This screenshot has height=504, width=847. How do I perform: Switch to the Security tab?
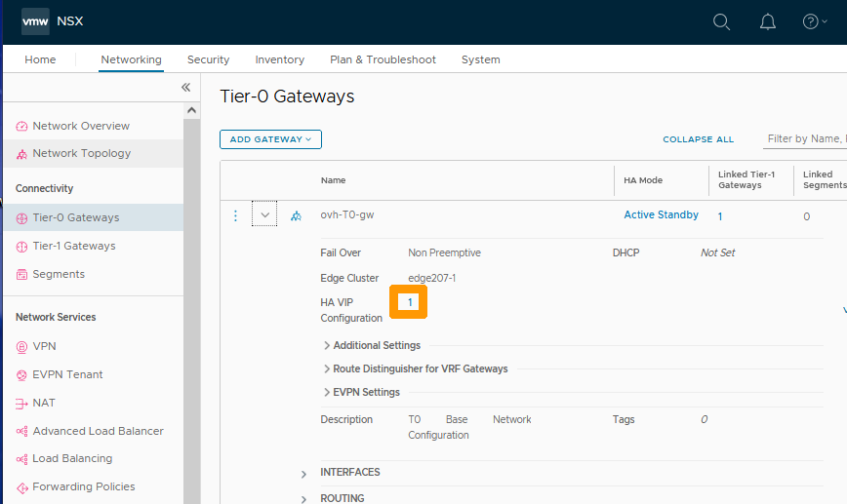click(208, 59)
